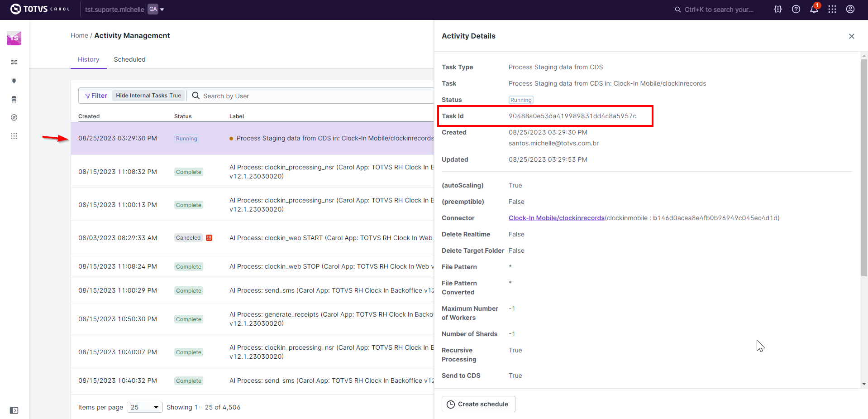868x419 pixels.
Task: Open the API curly braces icon
Action: pyautogui.click(x=778, y=9)
